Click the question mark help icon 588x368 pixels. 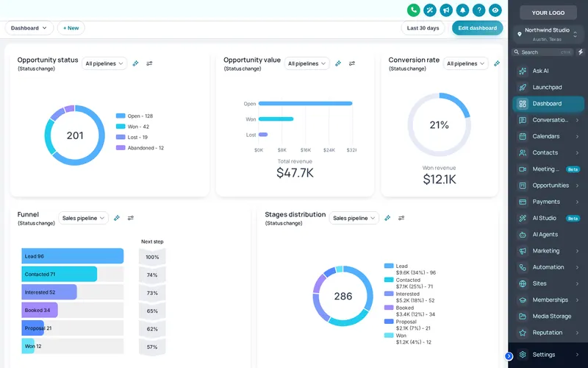(479, 10)
